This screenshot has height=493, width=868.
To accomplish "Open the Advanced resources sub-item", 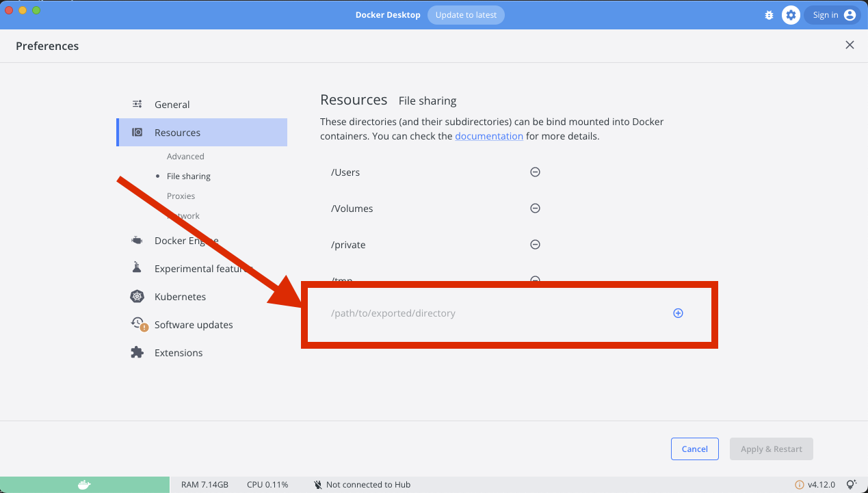I will 185,157.
